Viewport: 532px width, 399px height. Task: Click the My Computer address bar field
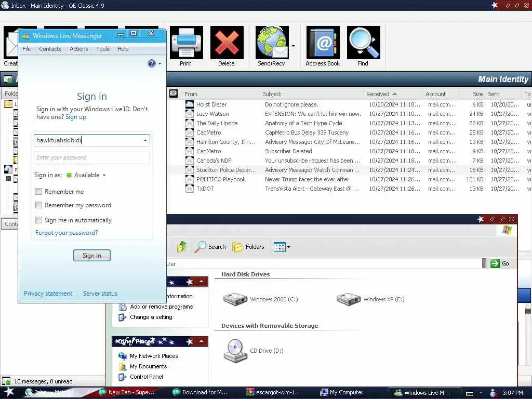[324, 263]
